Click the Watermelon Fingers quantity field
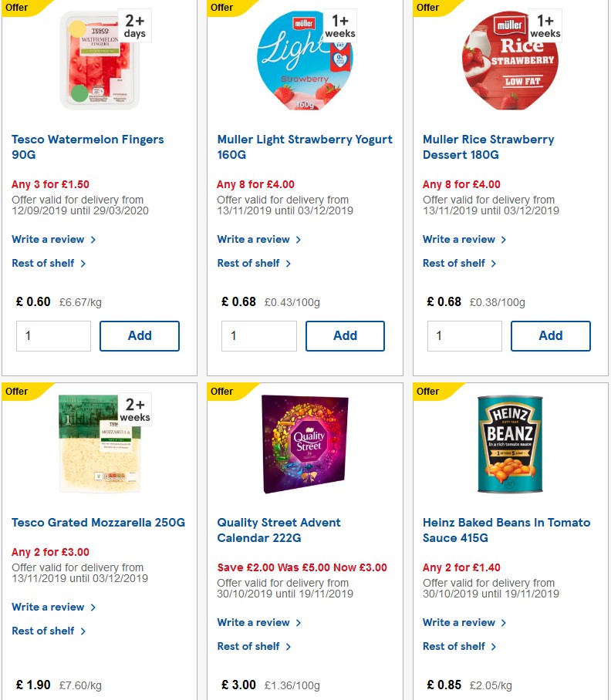Image resolution: width=611 pixels, height=700 pixels. [x=53, y=335]
